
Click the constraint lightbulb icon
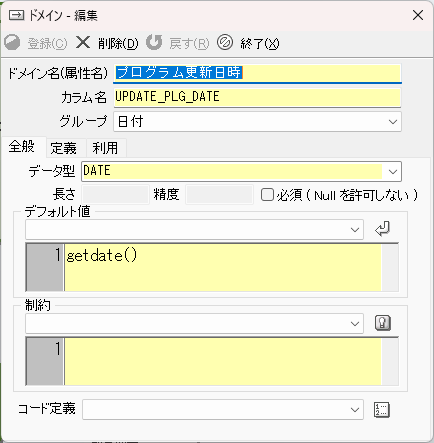click(x=383, y=323)
